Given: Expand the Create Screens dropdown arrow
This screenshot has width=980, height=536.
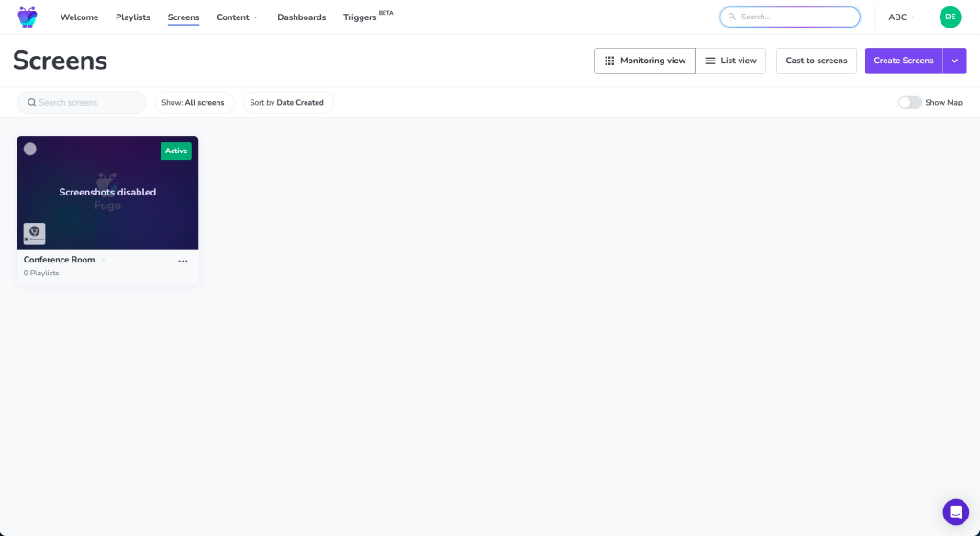Looking at the screenshot, I should (x=954, y=61).
